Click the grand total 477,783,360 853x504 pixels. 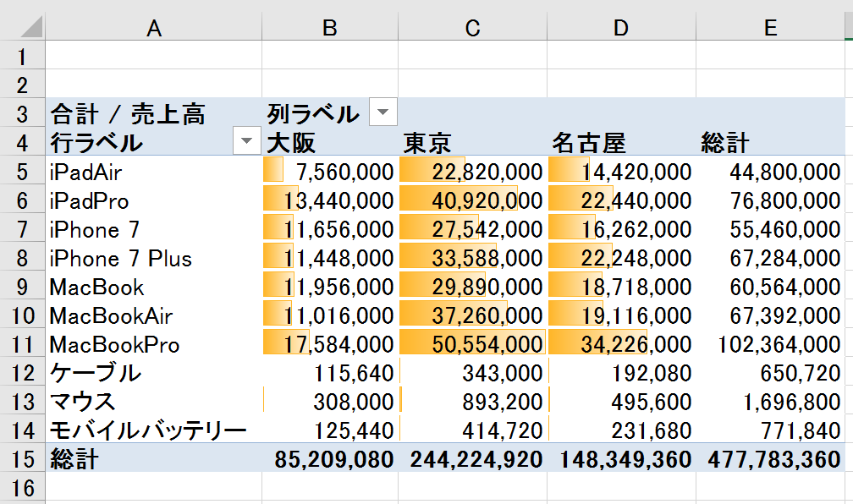(770, 458)
